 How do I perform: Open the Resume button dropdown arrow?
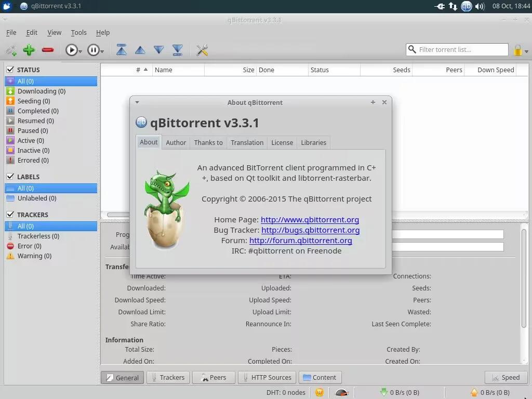tap(81, 51)
